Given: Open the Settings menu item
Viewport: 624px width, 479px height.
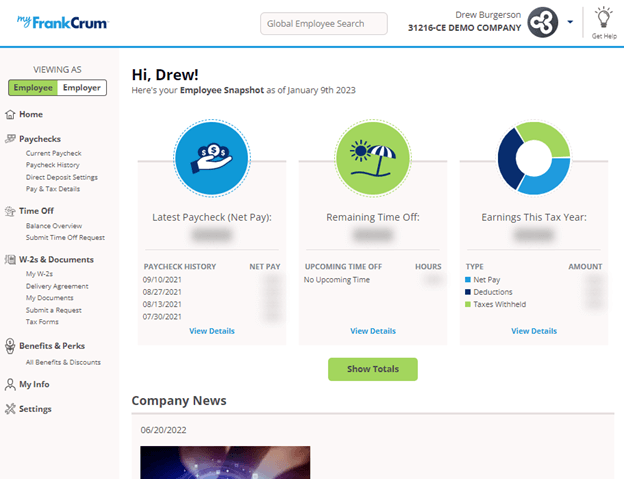Looking at the screenshot, I should 35,409.
